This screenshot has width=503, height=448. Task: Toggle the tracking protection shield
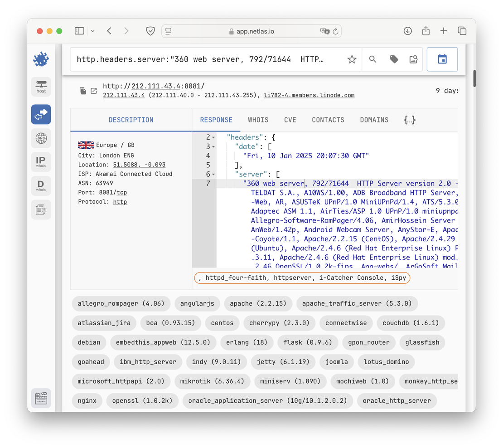(150, 31)
